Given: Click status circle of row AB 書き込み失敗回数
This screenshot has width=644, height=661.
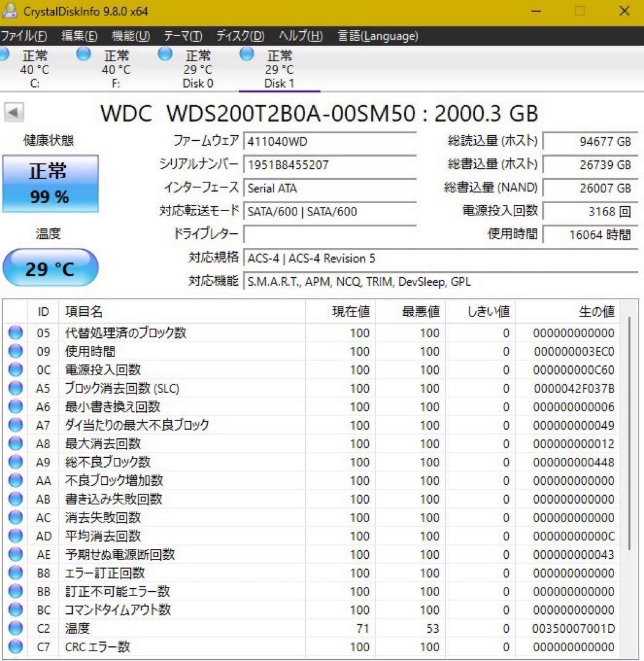Looking at the screenshot, I should (x=15, y=499).
